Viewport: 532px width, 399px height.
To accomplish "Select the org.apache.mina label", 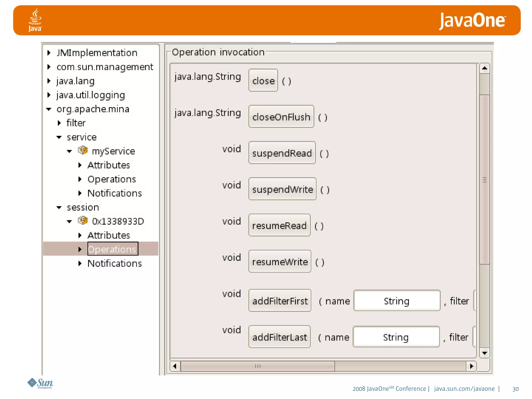I will 93,109.
